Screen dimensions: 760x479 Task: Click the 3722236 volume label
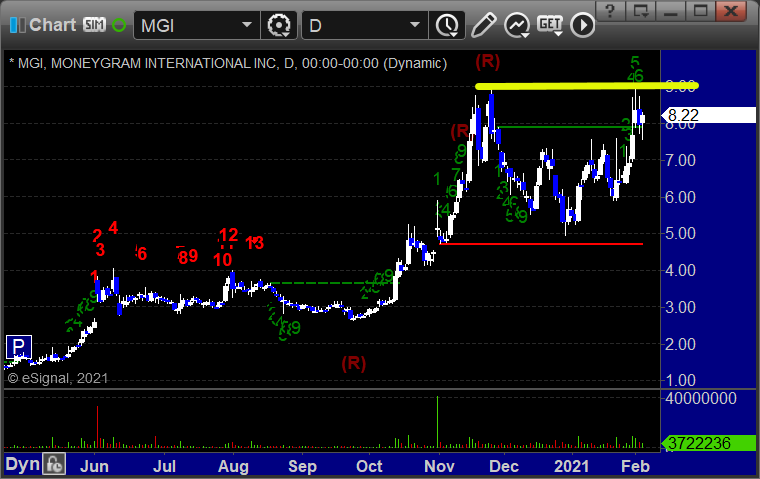point(709,443)
